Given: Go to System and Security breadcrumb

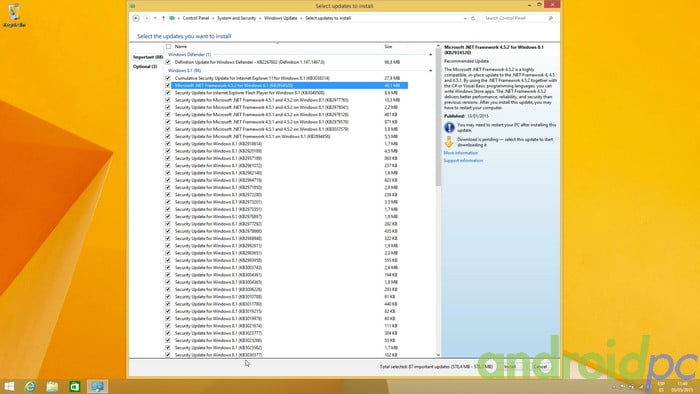Looking at the screenshot, I should pyautogui.click(x=237, y=18).
